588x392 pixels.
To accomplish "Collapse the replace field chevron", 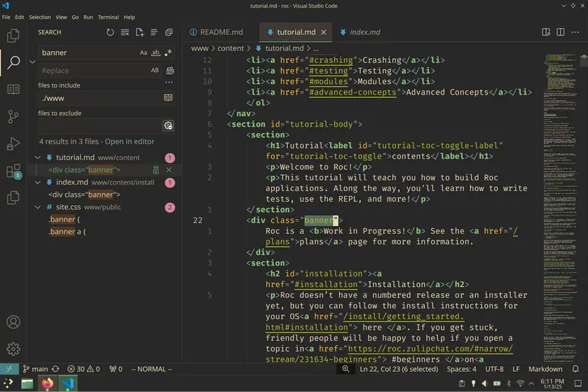I will pyautogui.click(x=33, y=62).
